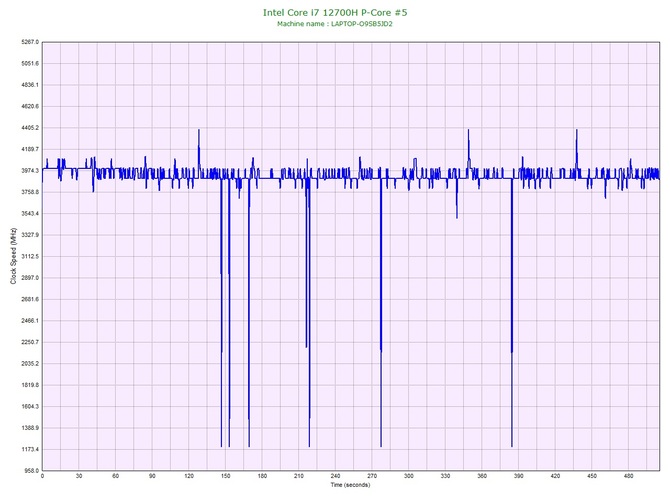Click the x-axis tick label 300

tap(408, 476)
